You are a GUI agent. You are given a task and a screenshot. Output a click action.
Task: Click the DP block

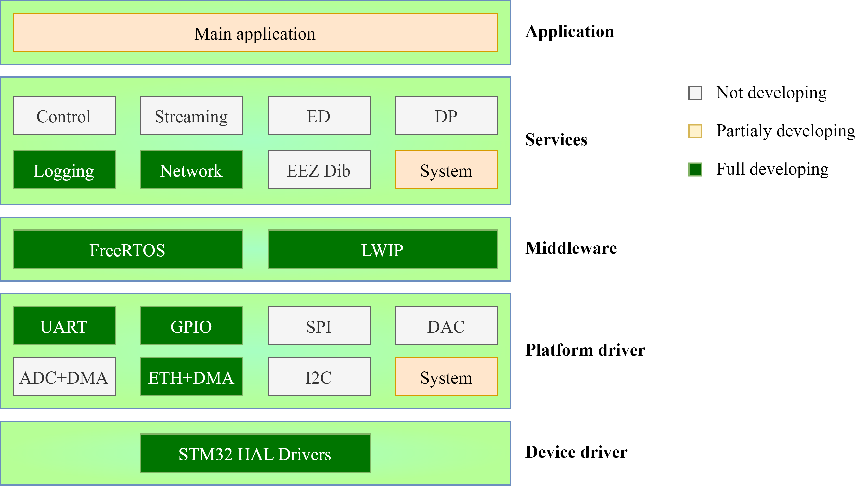click(x=446, y=115)
